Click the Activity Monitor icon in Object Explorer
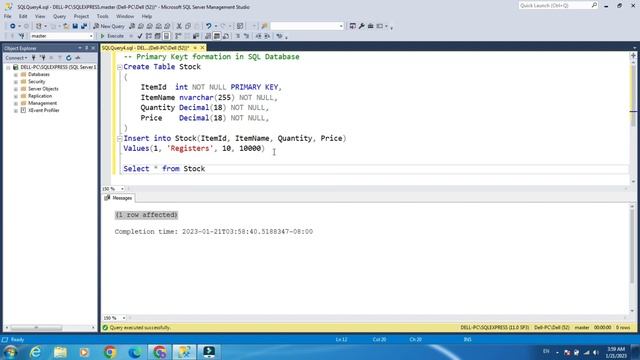 pyautogui.click(x=78, y=58)
